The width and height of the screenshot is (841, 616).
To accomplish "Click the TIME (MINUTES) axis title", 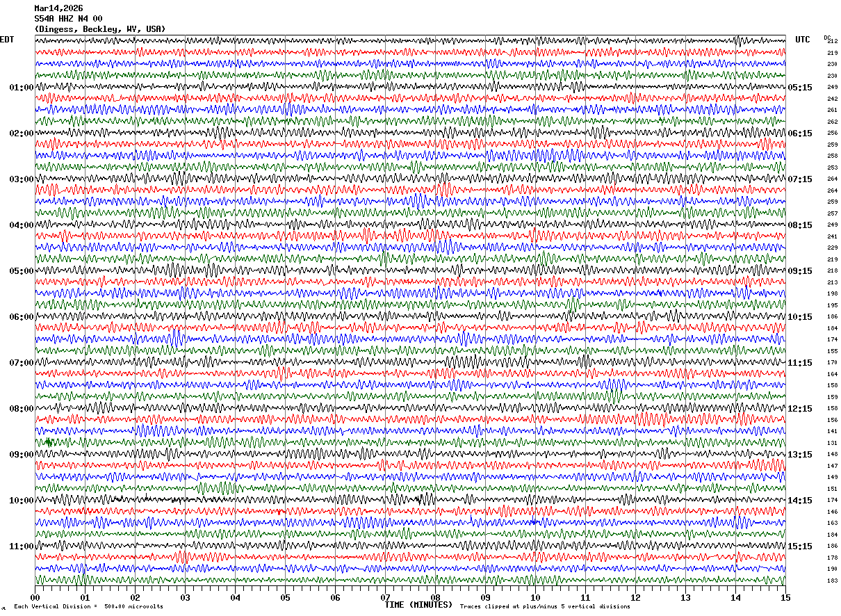I will click(x=418, y=605).
